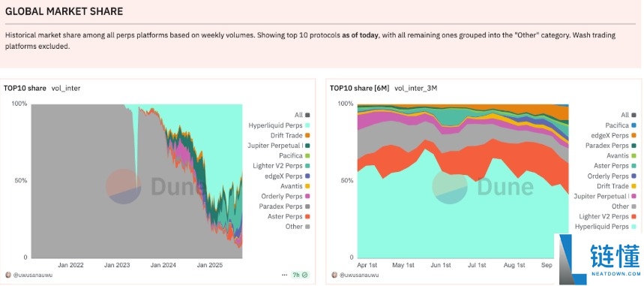Click the right chart area

pos(463,181)
